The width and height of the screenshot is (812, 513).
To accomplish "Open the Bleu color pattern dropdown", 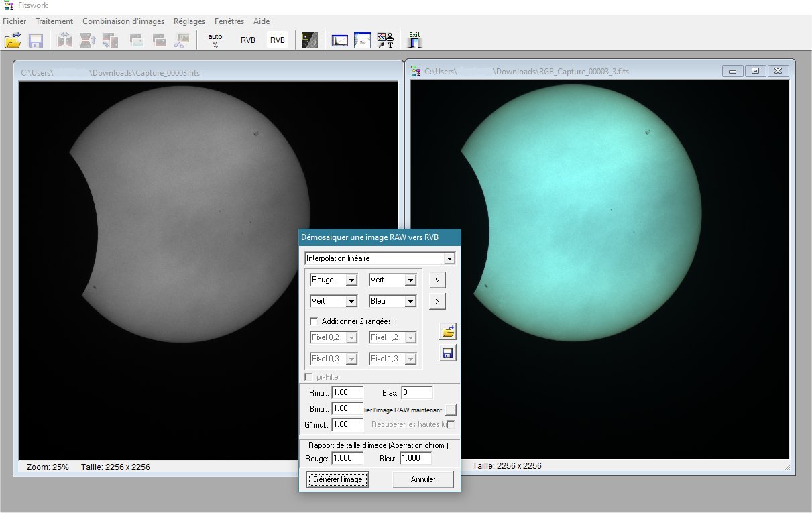I will click(392, 301).
